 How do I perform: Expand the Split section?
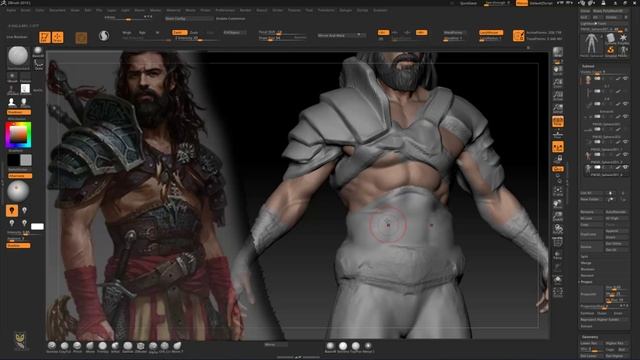point(584,257)
